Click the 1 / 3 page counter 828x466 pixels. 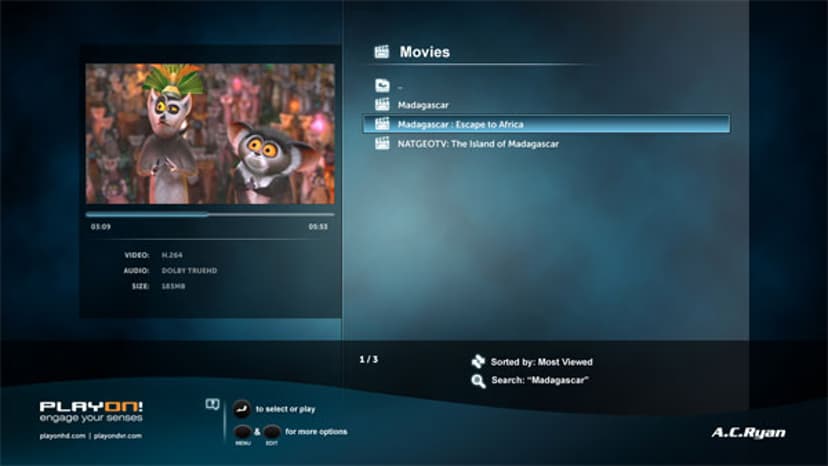click(369, 359)
